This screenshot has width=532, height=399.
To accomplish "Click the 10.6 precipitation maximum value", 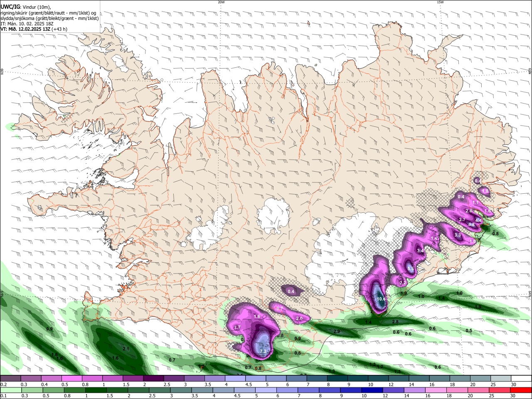I will [x=381, y=299].
